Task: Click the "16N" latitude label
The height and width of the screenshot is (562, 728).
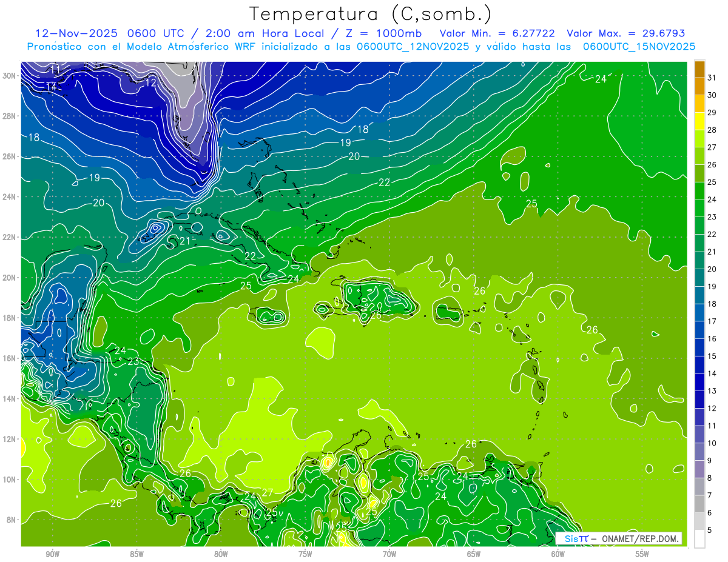Action: 10,358
